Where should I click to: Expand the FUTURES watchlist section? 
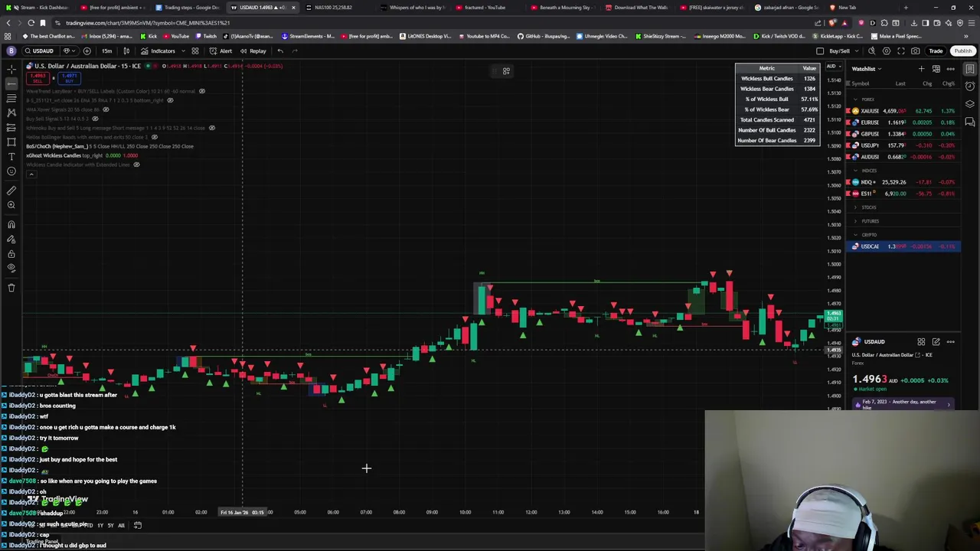[x=856, y=221]
